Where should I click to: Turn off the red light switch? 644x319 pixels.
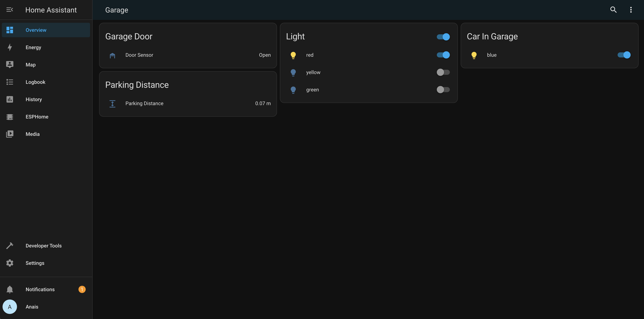(x=443, y=55)
